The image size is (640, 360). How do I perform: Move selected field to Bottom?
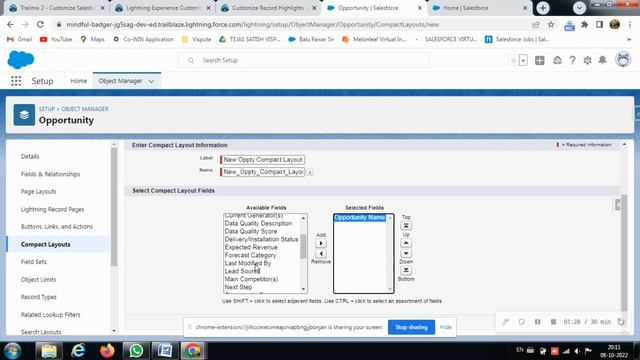[x=406, y=270]
